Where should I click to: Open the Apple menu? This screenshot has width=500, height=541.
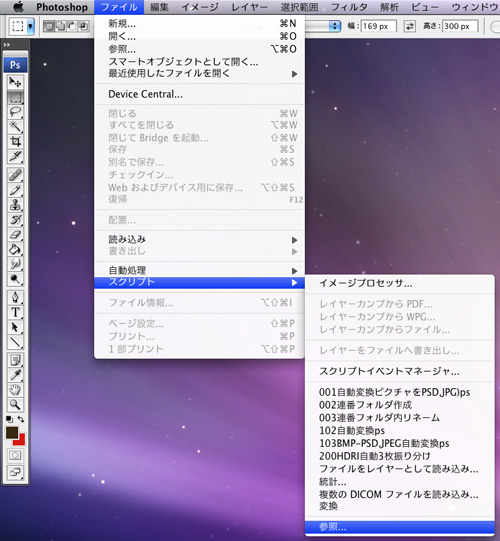coord(18,7)
